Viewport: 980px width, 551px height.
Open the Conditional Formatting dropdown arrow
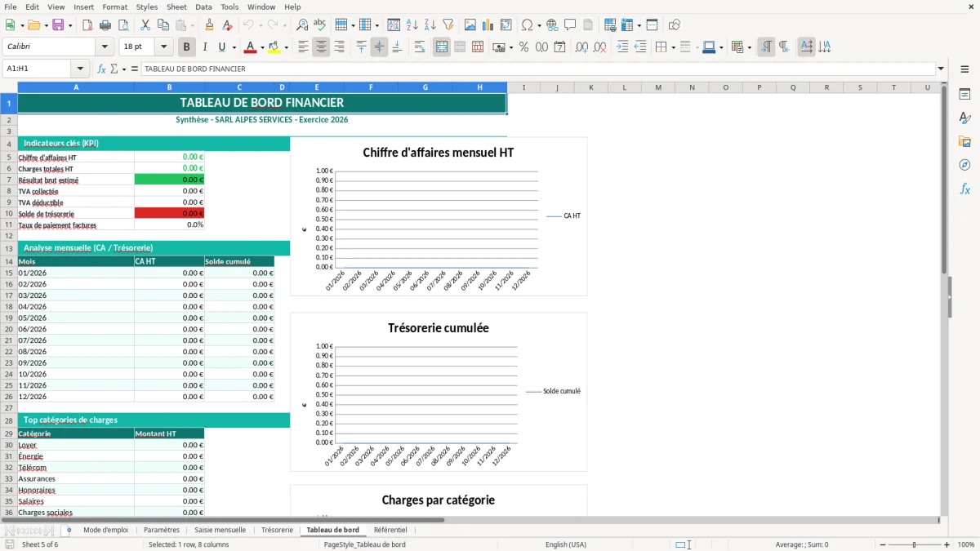pyautogui.click(x=749, y=47)
